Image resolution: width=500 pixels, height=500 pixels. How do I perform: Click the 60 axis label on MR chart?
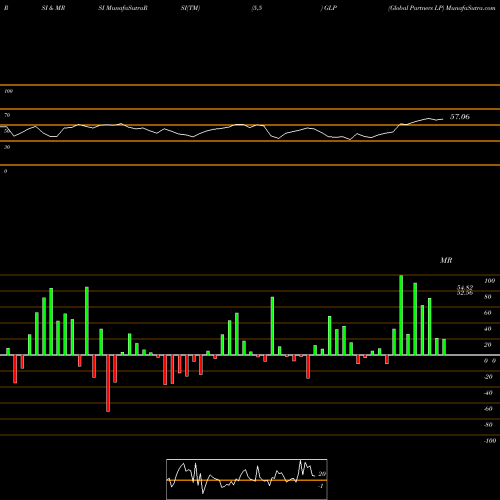pos(487,313)
